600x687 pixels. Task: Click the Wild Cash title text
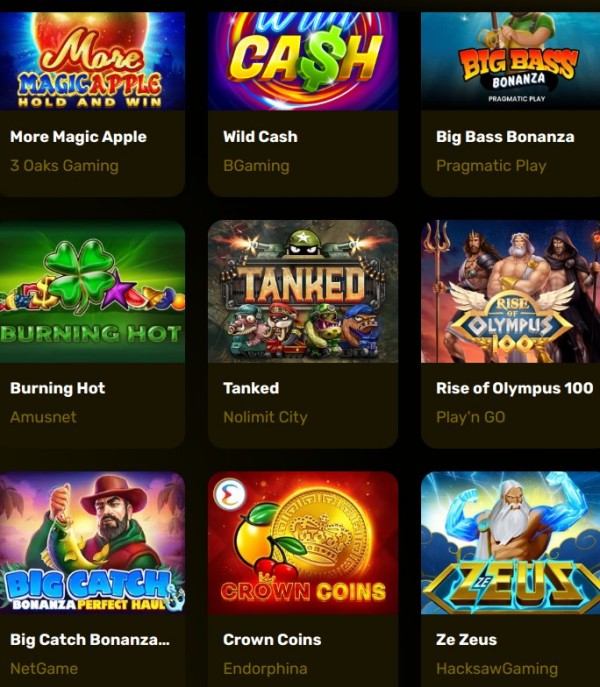(260, 137)
